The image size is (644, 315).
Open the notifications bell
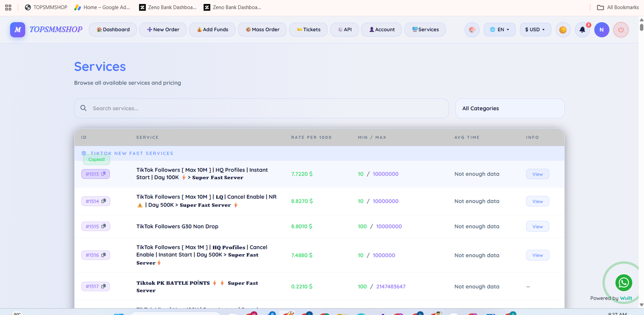tap(582, 29)
